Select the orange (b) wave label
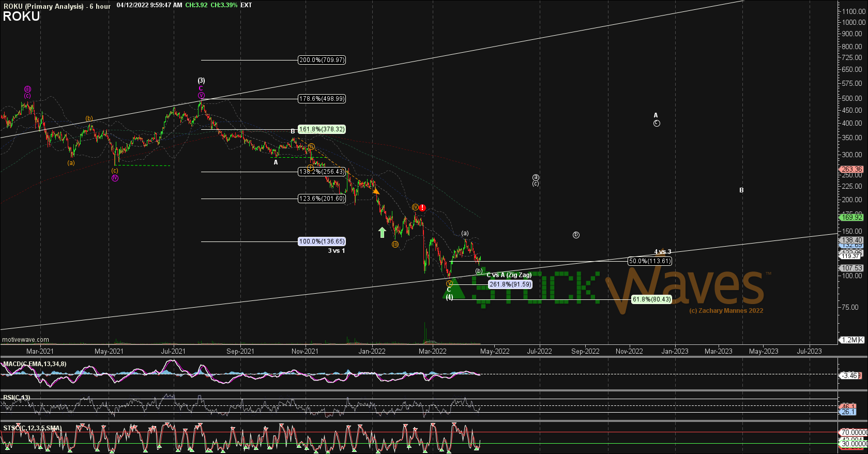 pos(89,118)
